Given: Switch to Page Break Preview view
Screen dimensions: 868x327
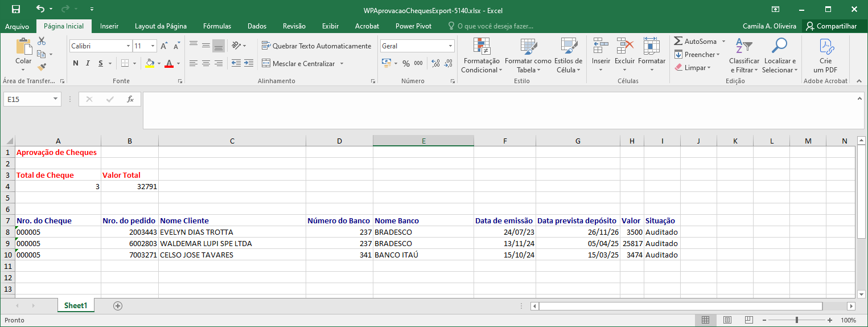Looking at the screenshot, I should click(749, 320).
